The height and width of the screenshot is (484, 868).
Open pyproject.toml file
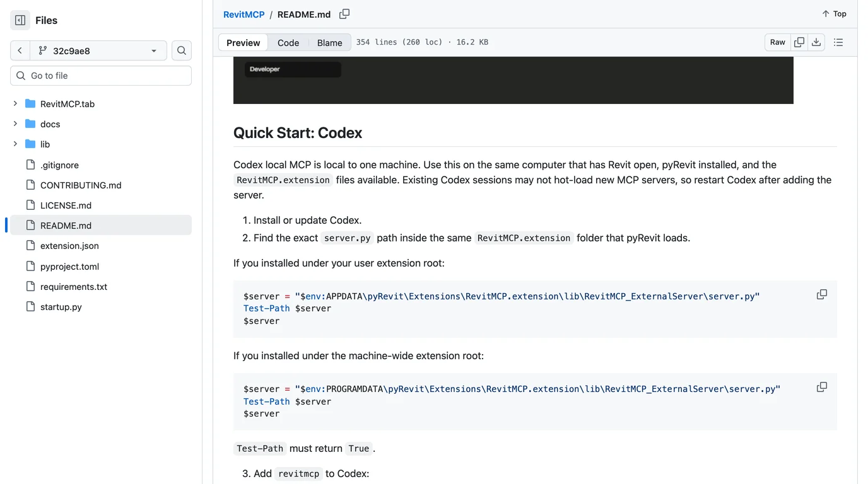click(69, 267)
